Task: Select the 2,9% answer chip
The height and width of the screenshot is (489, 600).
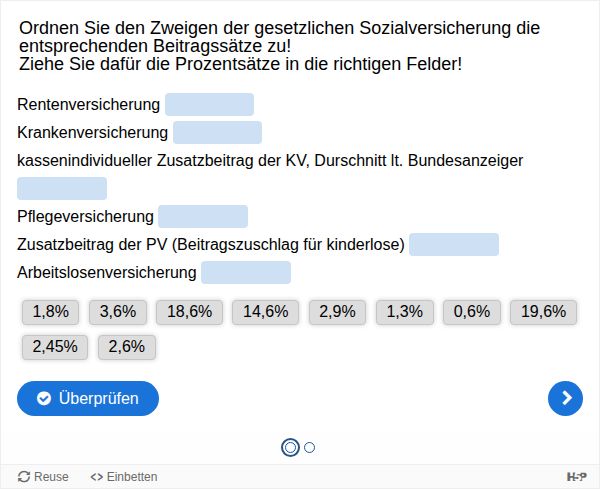Action: pyautogui.click(x=338, y=312)
